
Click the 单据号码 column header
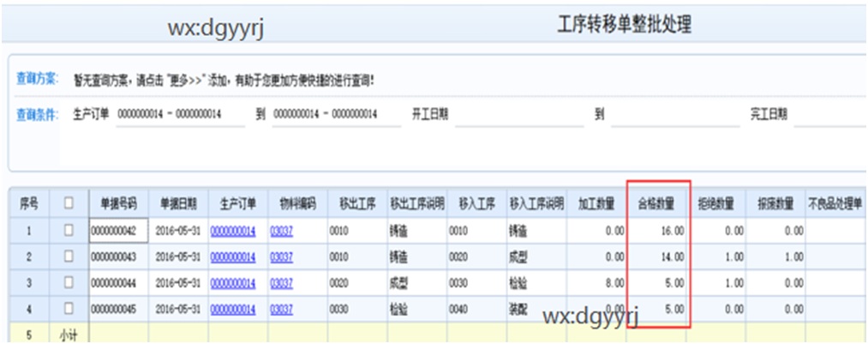coord(118,204)
